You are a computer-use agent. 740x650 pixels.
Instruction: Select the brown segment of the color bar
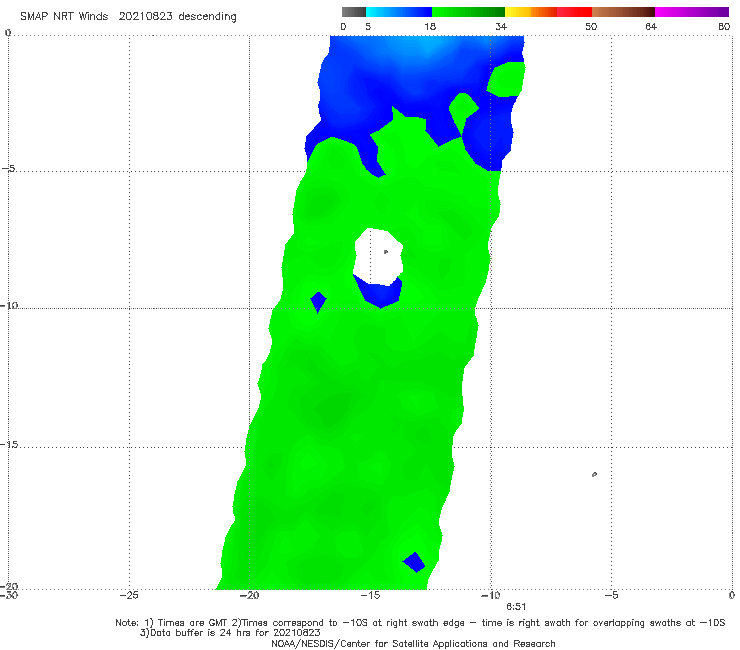point(623,12)
